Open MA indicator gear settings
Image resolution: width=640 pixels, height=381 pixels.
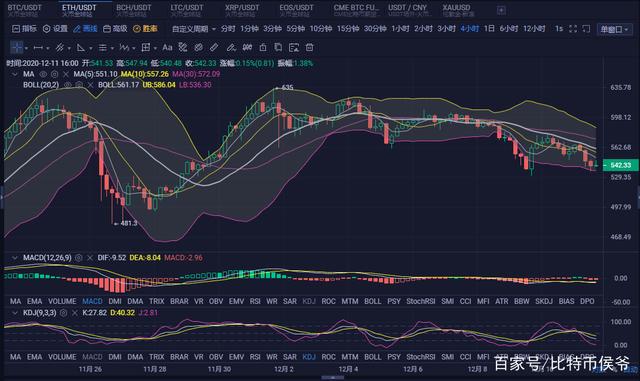pos(54,74)
